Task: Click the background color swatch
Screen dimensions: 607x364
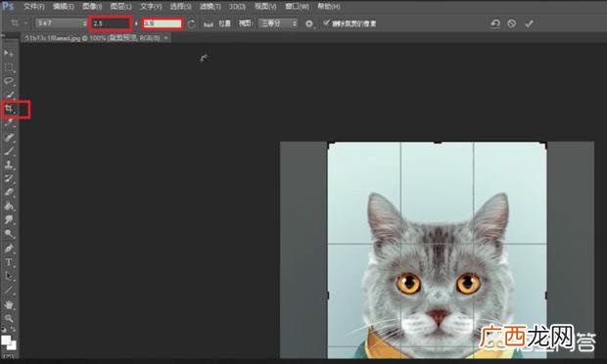Action: [x=13, y=345]
